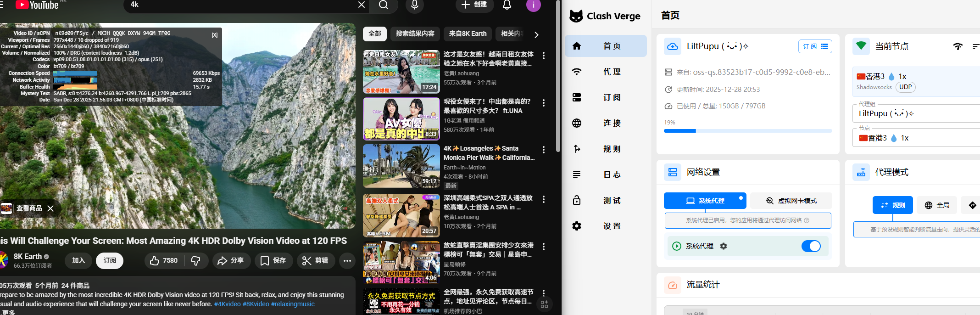Screen dimensions: 980x315
Task: Toggle the system proxy switch off
Action: pyautogui.click(x=811, y=246)
